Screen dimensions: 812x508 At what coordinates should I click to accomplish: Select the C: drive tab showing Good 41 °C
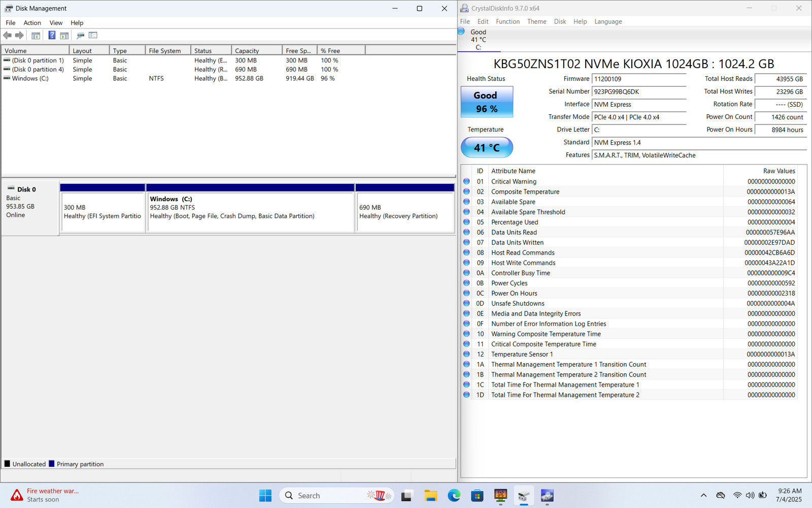pyautogui.click(x=478, y=40)
